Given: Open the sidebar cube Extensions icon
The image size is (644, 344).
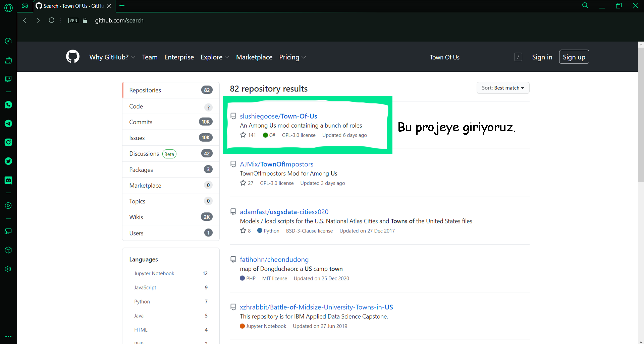Looking at the screenshot, I should pyautogui.click(x=8, y=250).
